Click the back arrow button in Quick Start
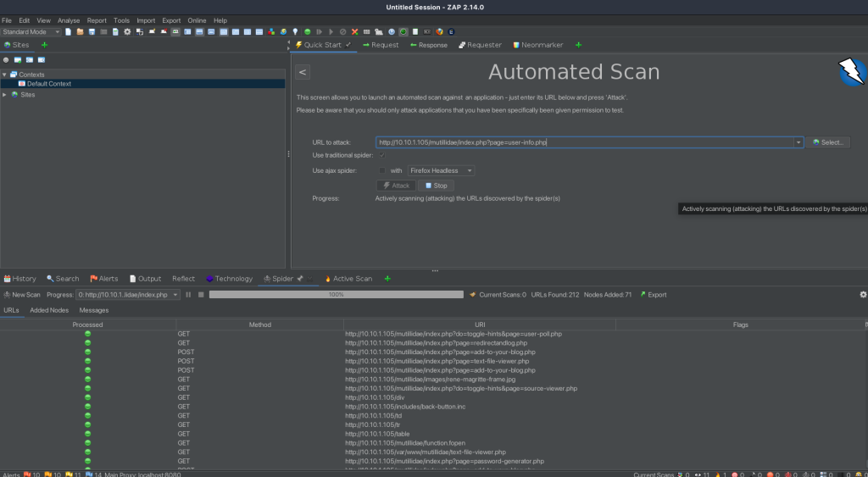868x477 pixels. pos(303,73)
